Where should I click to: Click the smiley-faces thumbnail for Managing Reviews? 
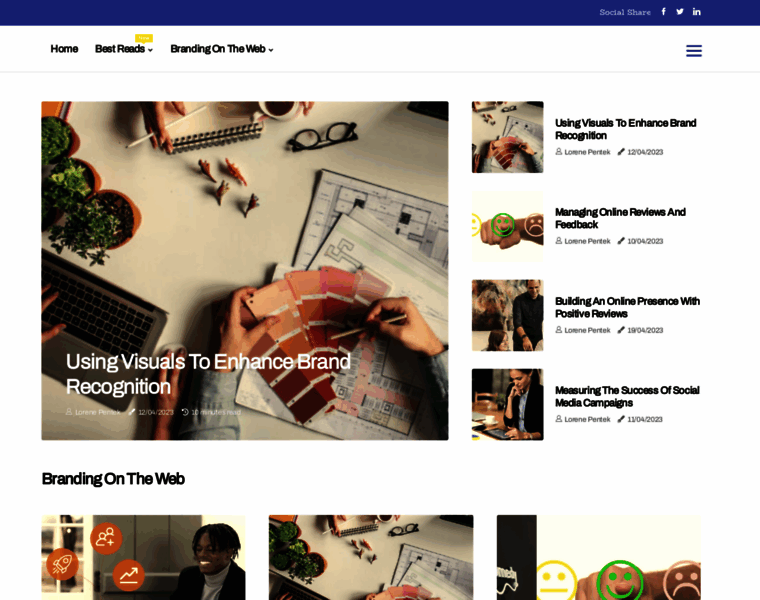(507, 226)
